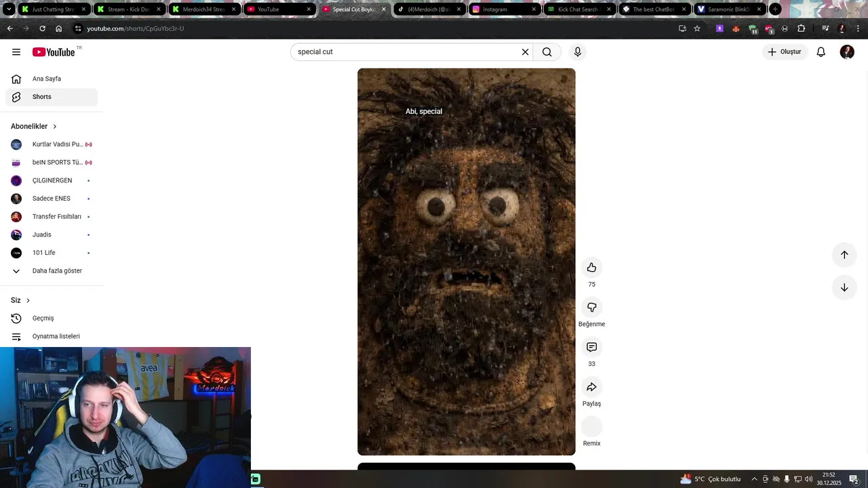868x488 pixels.
Task: Close the Instagram tab
Action: pos(534,9)
